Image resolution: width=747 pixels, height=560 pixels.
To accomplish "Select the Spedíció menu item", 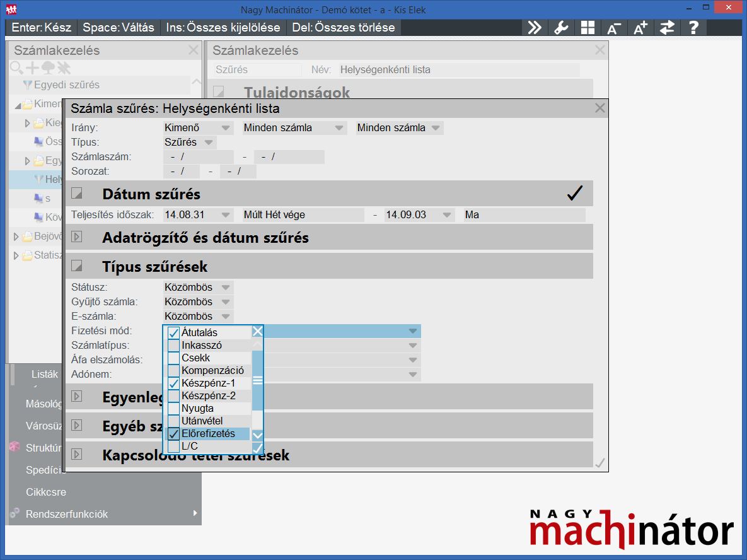I will pos(46,470).
